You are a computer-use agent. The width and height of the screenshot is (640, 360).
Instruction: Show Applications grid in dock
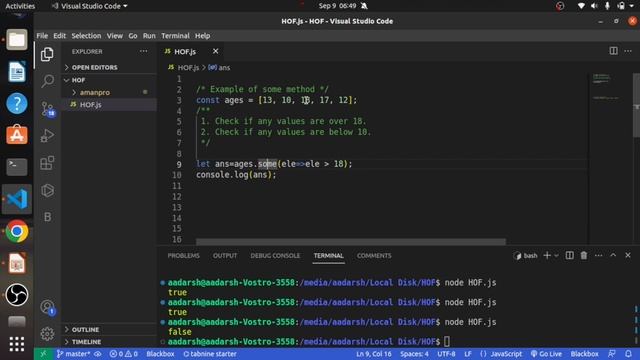coord(17,344)
